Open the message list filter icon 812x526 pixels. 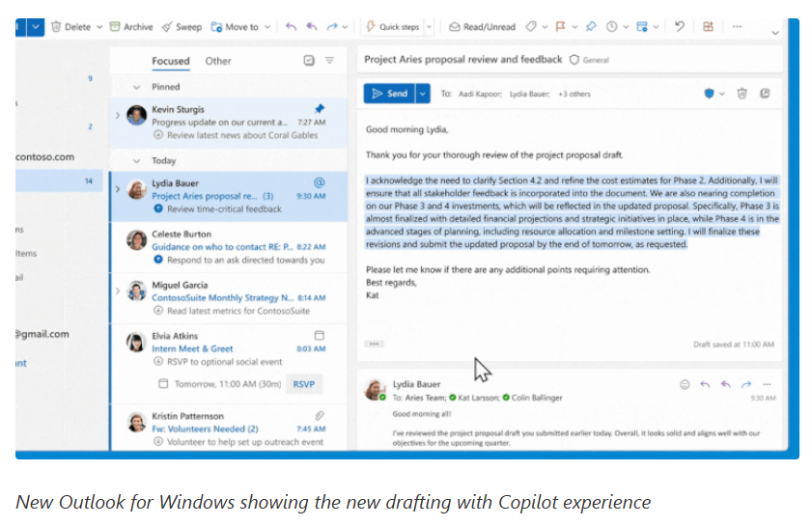tap(329, 61)
